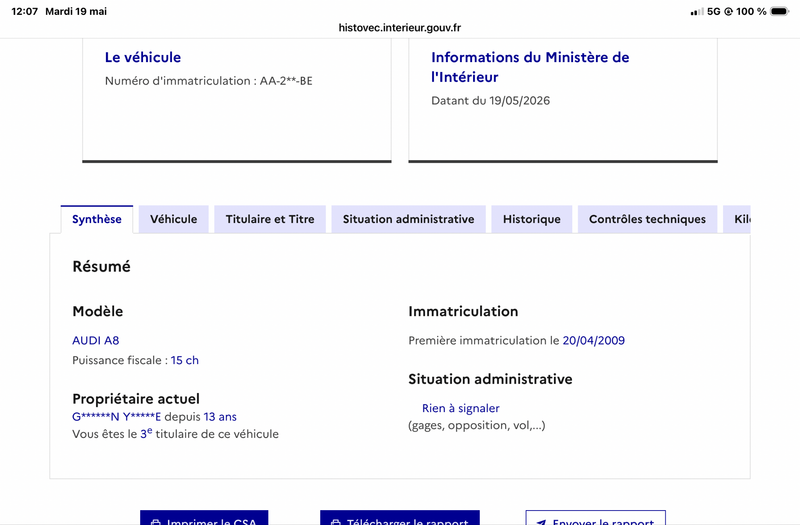Click the Le véhicule card heading
Viewport: 800px width, 525px height.
coord(143,57)
